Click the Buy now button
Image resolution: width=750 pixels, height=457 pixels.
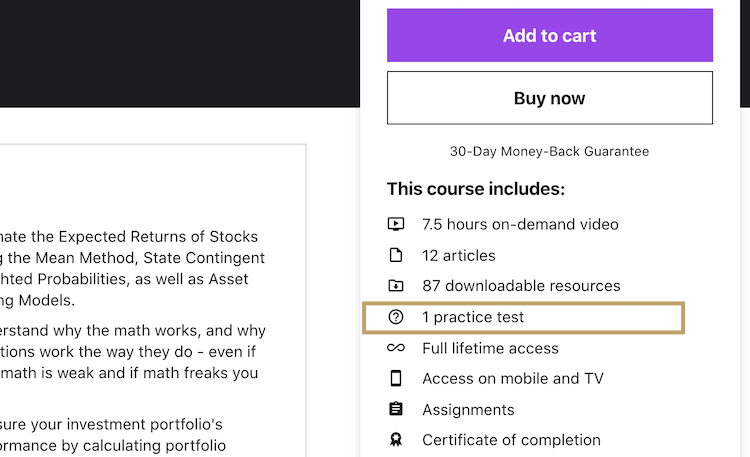point(550,98)
